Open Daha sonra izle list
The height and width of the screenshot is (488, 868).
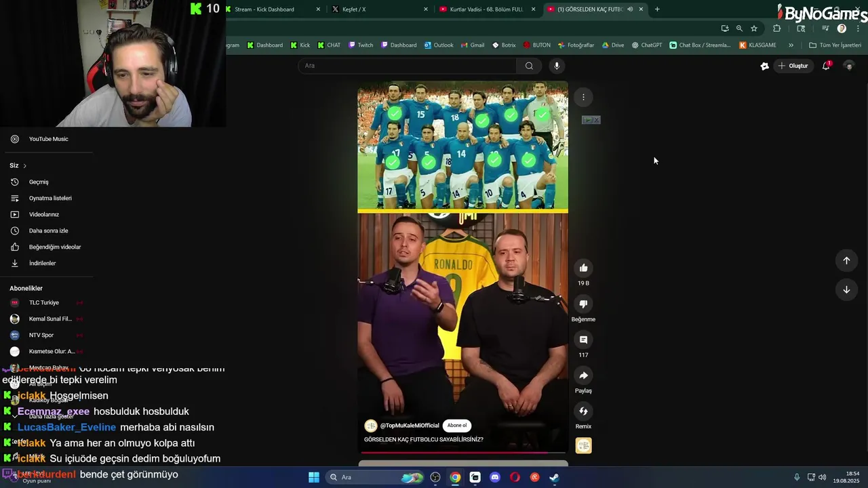pyautogui.click(x=47, y=230)
